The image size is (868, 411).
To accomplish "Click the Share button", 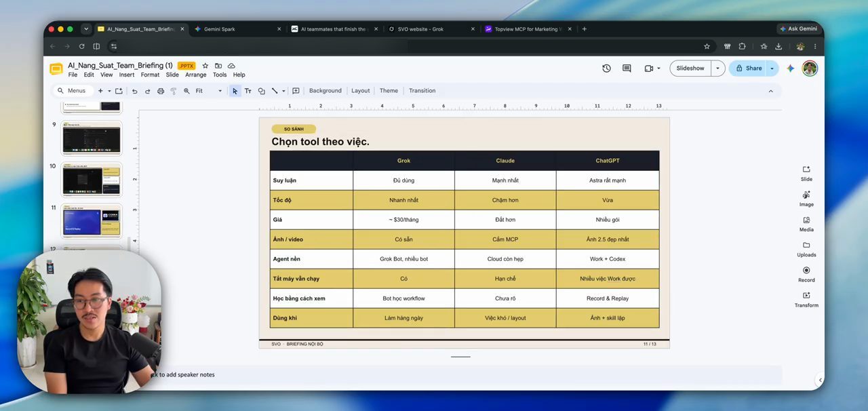I will click(748, 68).
